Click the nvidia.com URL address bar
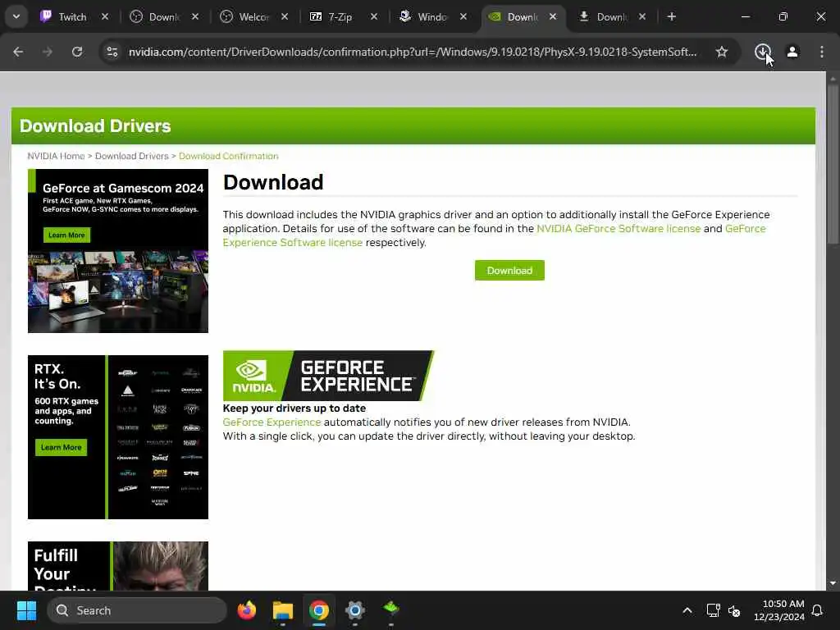This screenshot has height=630, width=840. point(413,52)
